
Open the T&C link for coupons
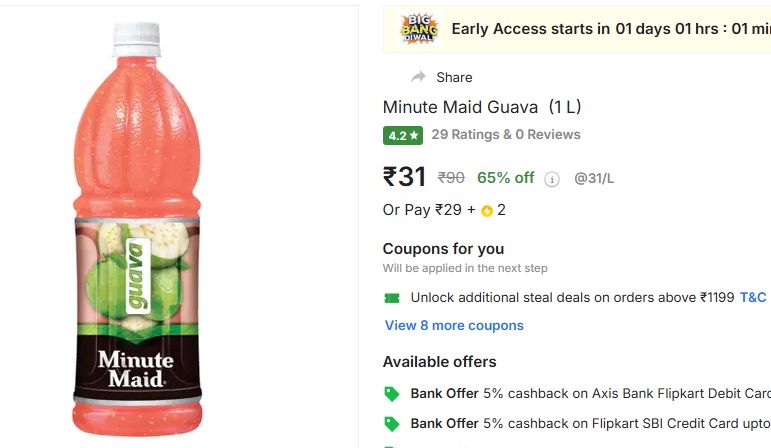753,297
